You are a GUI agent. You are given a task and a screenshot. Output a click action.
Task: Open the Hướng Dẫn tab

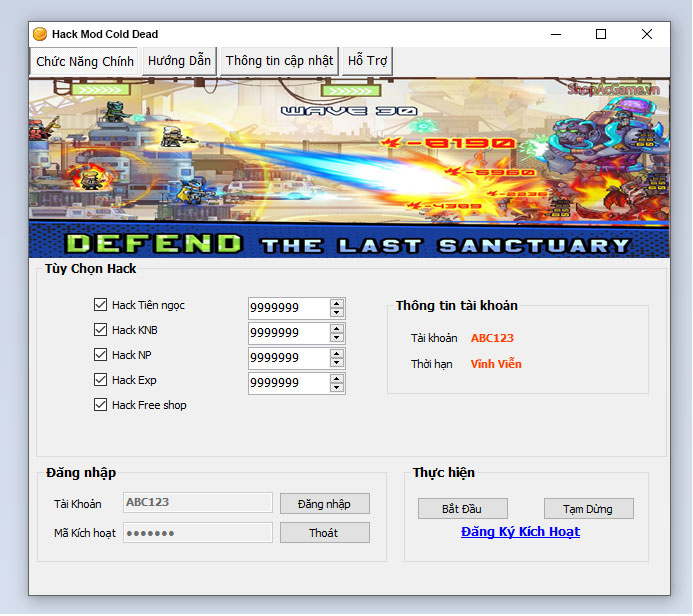click(x=179, y=61)
